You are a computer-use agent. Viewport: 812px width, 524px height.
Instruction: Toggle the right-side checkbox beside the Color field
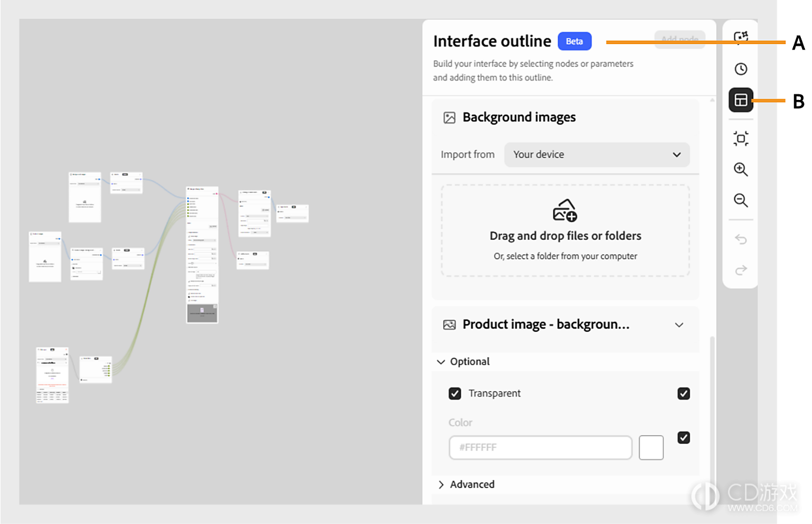tap(684, 438)
